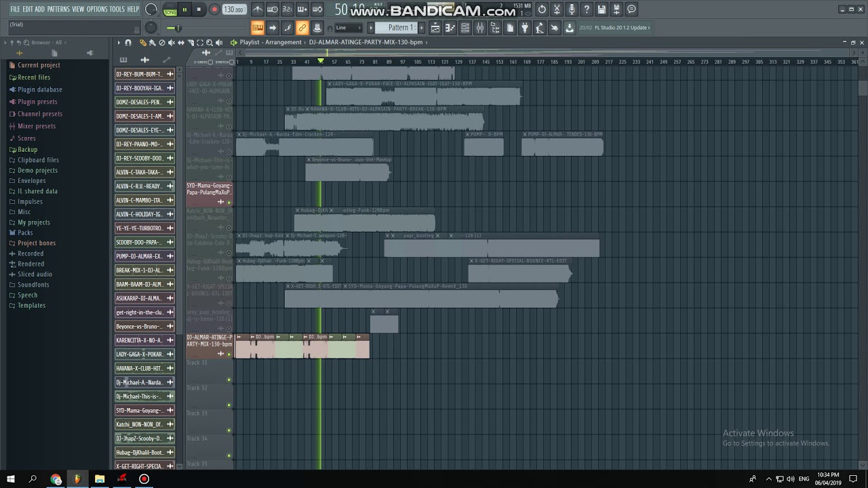Viewport: 868px width, 488px height.
Task: Expand the Mixer presets folder
Action: [37, 126]
